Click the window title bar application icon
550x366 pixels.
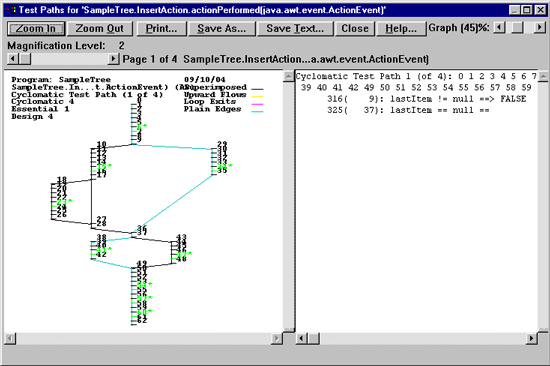coord(11,10)
